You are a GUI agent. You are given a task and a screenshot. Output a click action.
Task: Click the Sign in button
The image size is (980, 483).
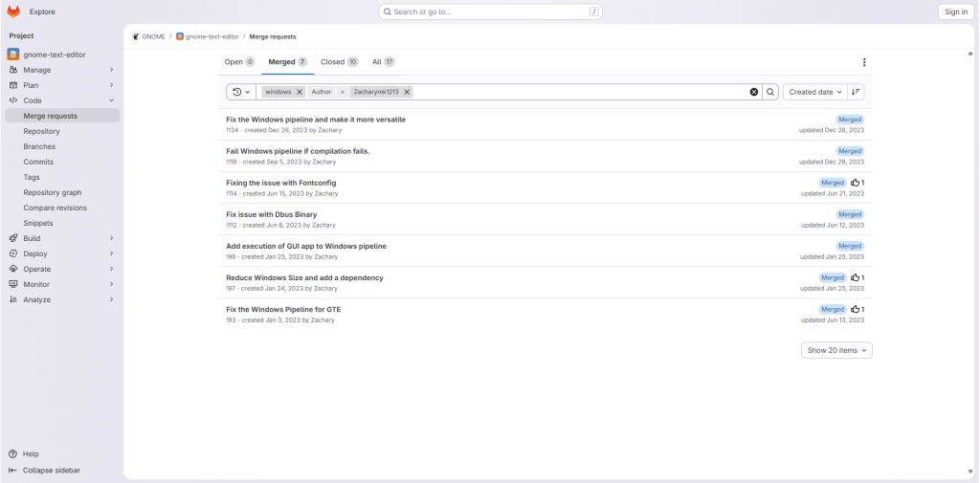point(956,11)
